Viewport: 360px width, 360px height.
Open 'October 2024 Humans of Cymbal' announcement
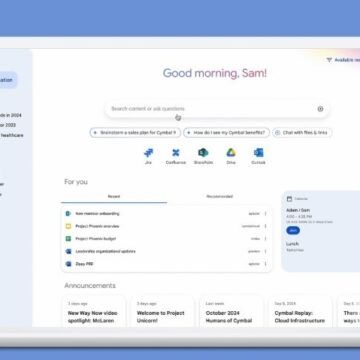231,311
